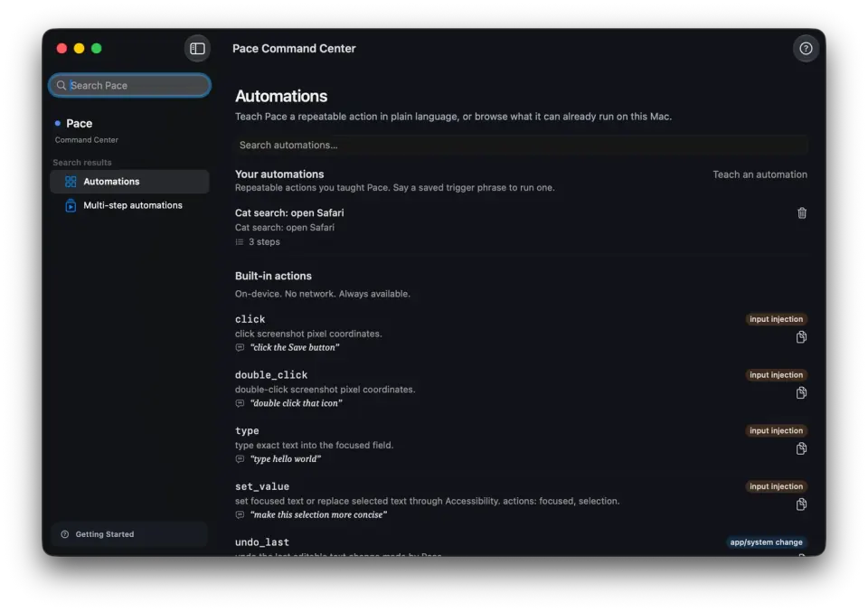Click the speech bubble icon by "click the Save button"
Screen dimensions: 868x612
(x=240, y=347)
